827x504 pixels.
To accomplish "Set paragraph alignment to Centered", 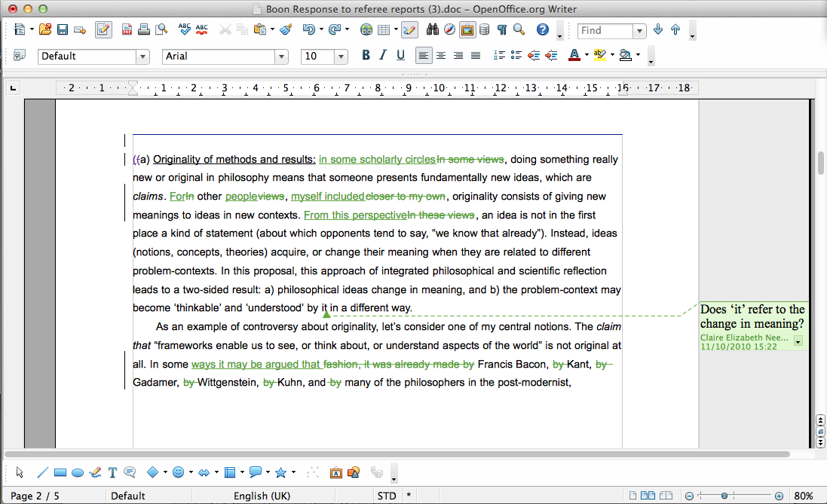I will [441, 55].
